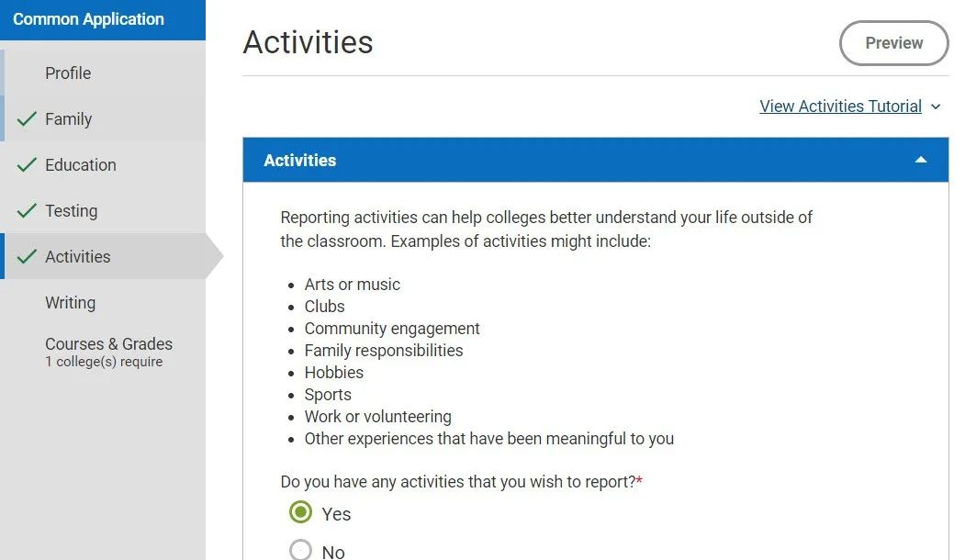The height and width of the screenshot is (560, 965).
Task: Select the Yes radio button
Action: [300, 512]
